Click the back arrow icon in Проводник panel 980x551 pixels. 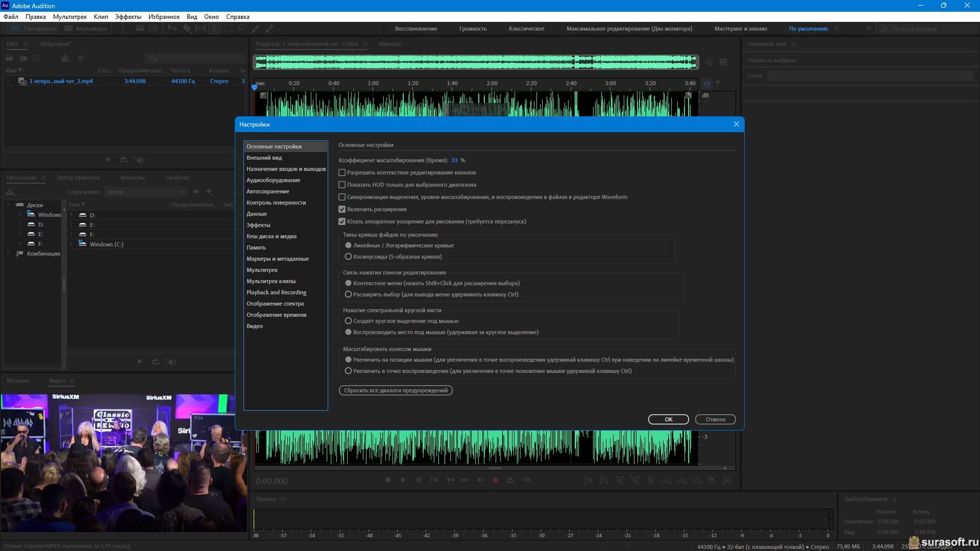pyautogui.click(x=196, y=192)
